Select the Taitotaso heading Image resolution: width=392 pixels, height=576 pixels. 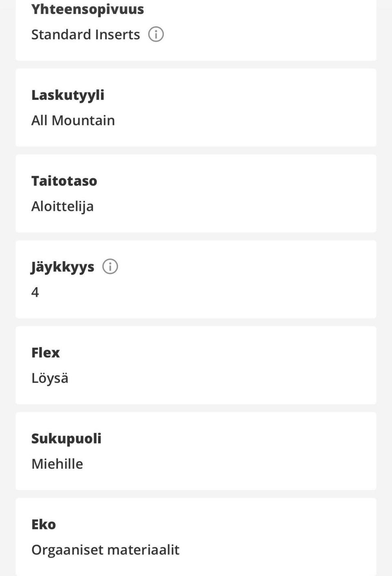(64, 181)
